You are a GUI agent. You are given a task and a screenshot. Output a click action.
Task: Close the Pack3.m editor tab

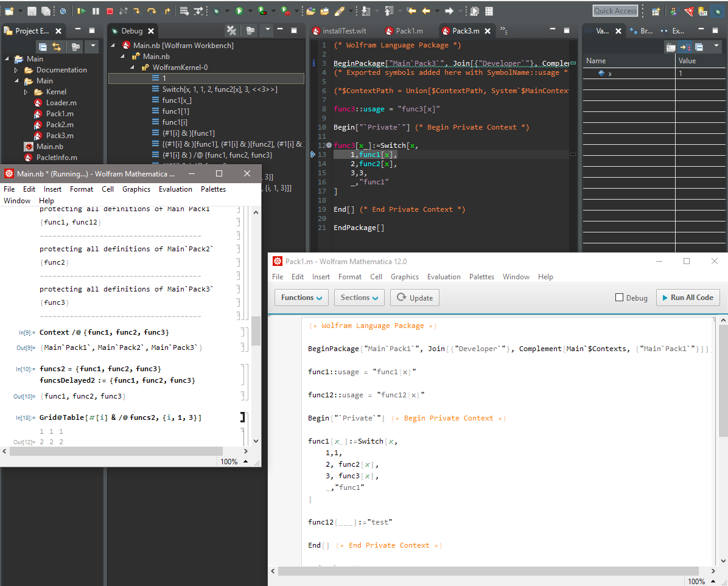click(488, 30)
